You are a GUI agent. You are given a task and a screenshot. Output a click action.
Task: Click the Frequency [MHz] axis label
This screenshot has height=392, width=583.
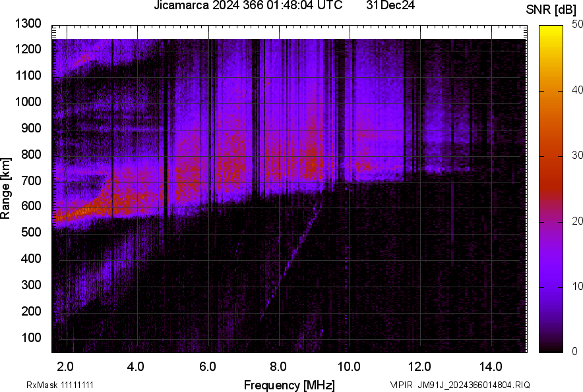[289, 385]
